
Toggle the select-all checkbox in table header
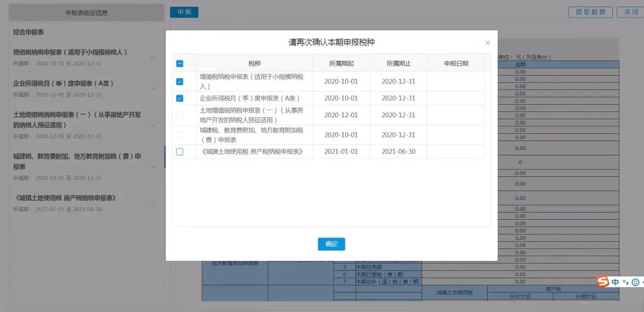point(179,64)
